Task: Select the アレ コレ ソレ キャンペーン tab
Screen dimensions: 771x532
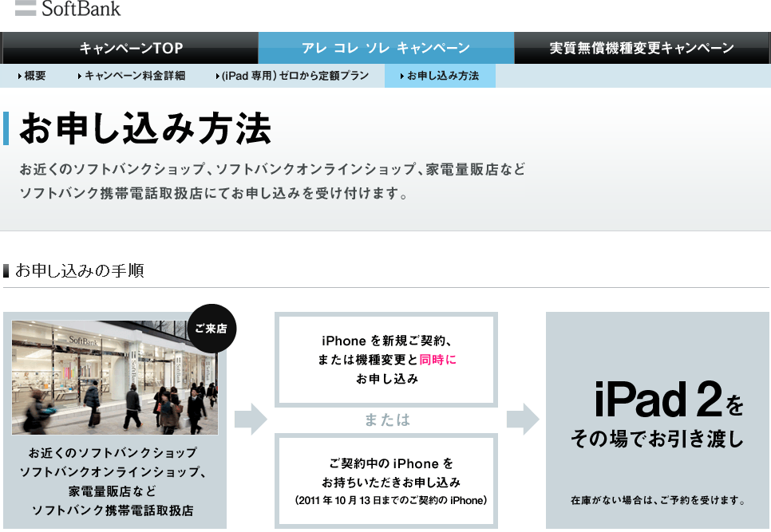Action: (x=386, y=48)
